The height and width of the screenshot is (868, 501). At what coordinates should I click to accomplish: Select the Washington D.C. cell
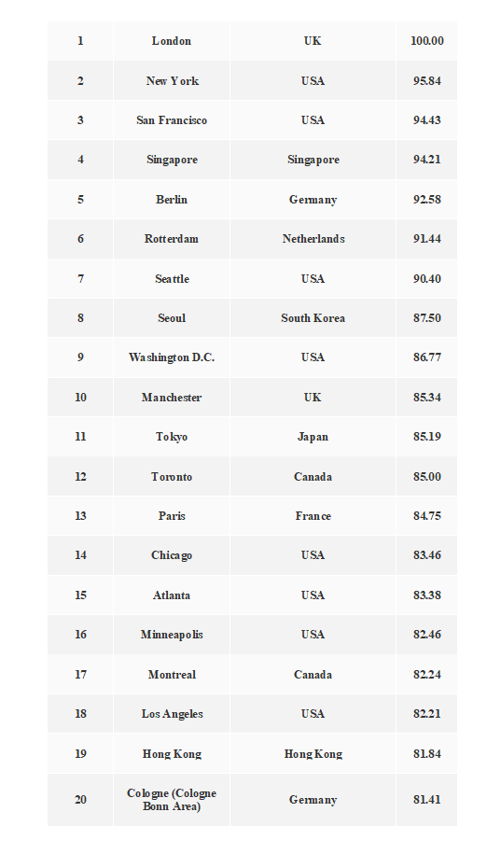(172, 357)
